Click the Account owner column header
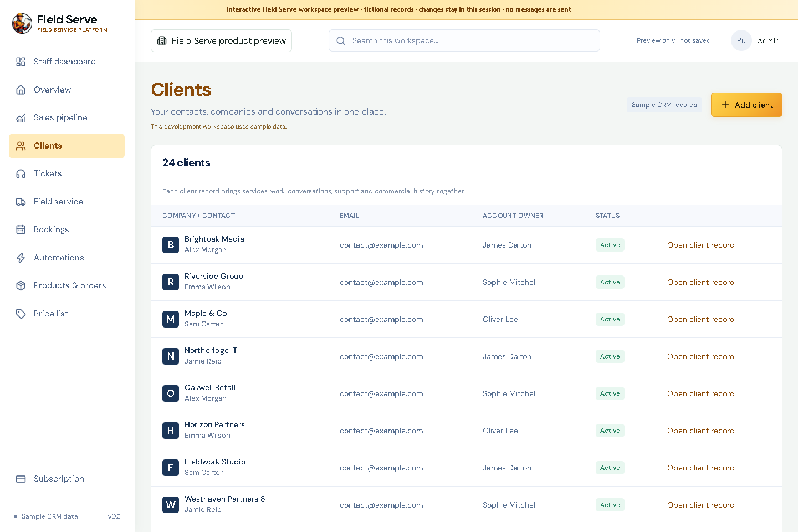The height and width of the screenshot is (532, 798). point(513,216)
